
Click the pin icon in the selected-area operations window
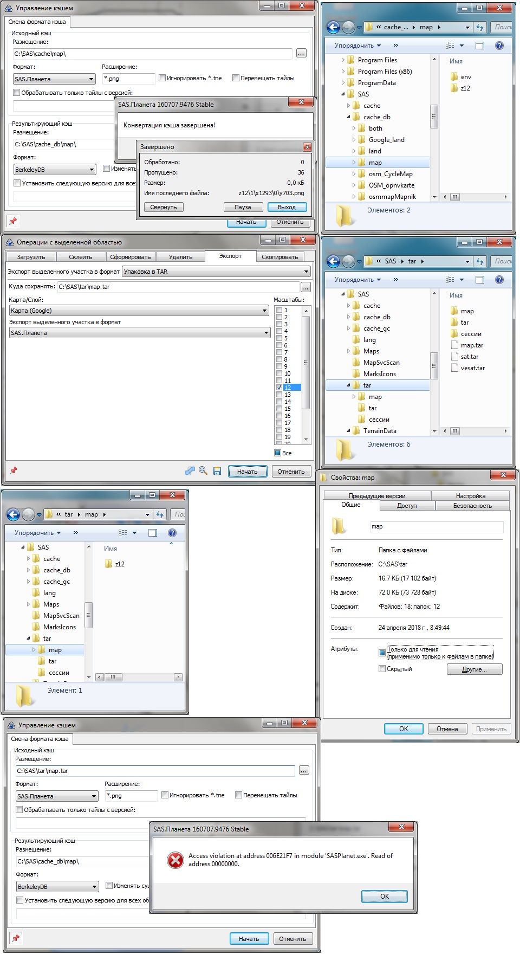pyautogui.click(x=14, y=470)
